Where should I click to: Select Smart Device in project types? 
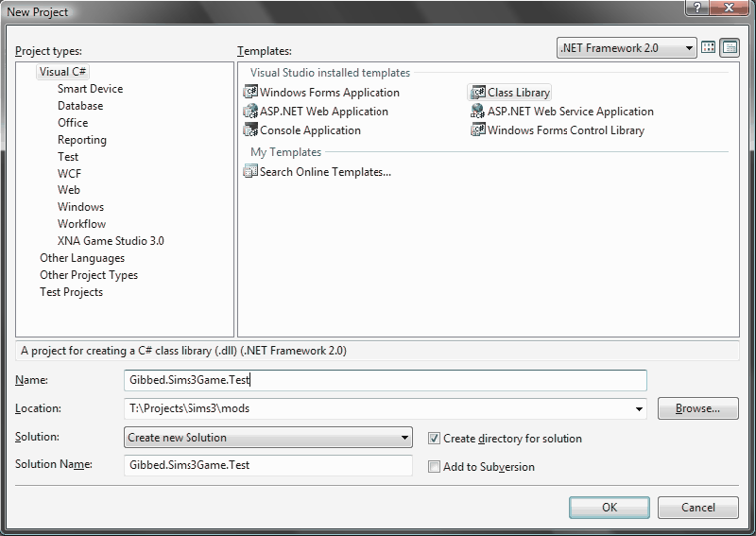pos(90,89)
